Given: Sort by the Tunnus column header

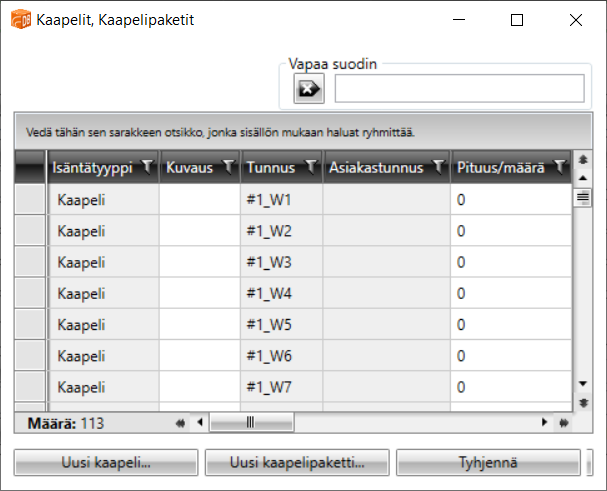Looking at the screenshot, I should 271,168.
